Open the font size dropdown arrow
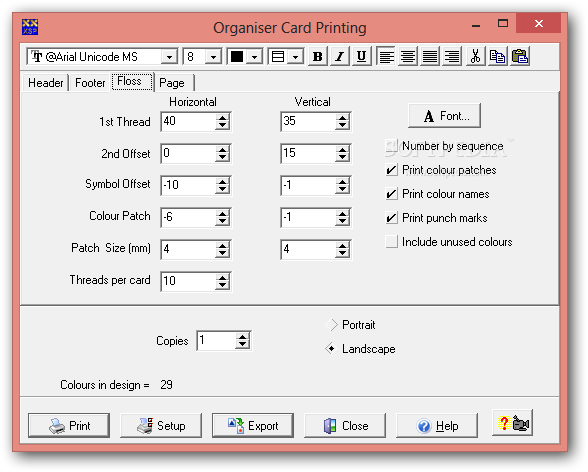 click(213, 57)
